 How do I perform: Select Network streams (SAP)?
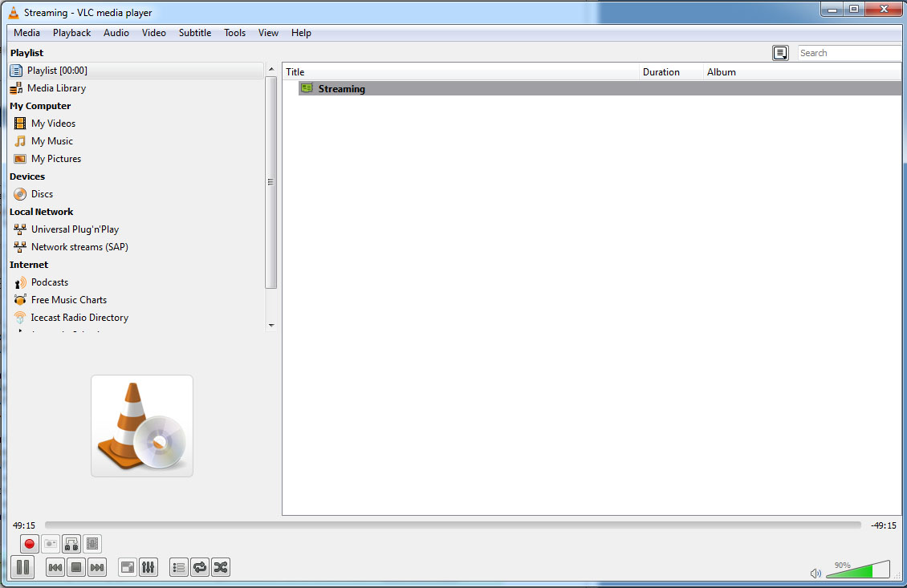pos(79,247)
